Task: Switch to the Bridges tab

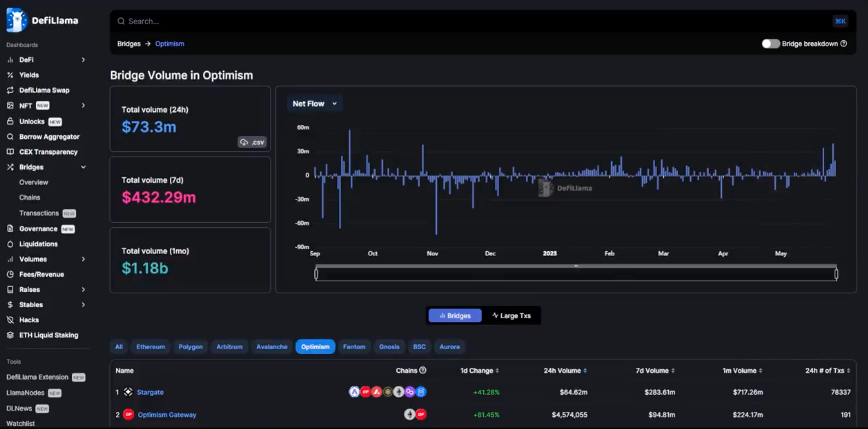Action: (455, 315)
